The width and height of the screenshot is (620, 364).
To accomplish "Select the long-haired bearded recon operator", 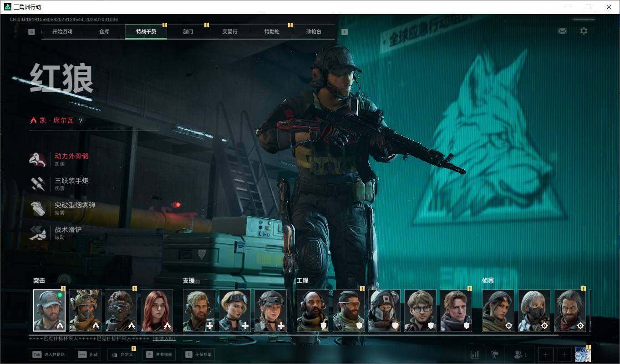I will 570,310.
